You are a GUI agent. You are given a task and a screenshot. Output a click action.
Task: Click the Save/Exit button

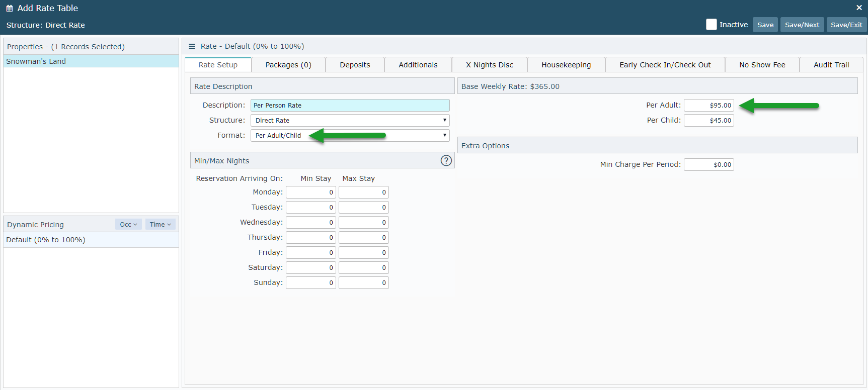pyautogui.click(x=846, y=25)
